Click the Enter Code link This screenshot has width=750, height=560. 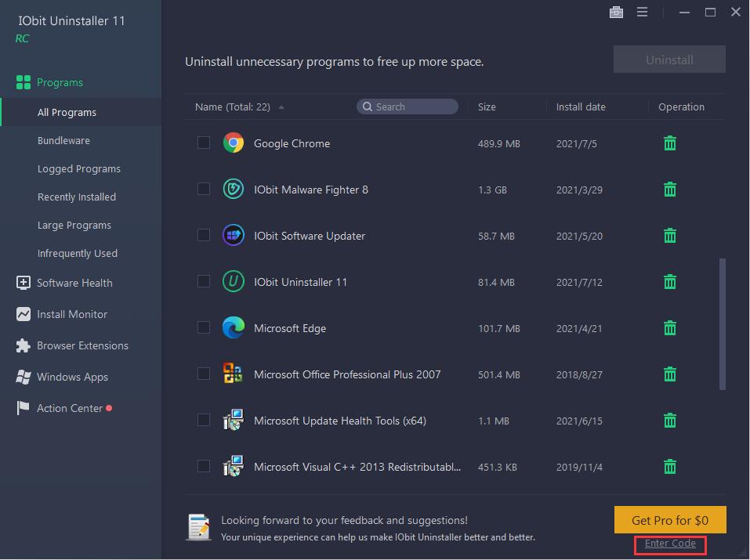[x=670, y=544]
